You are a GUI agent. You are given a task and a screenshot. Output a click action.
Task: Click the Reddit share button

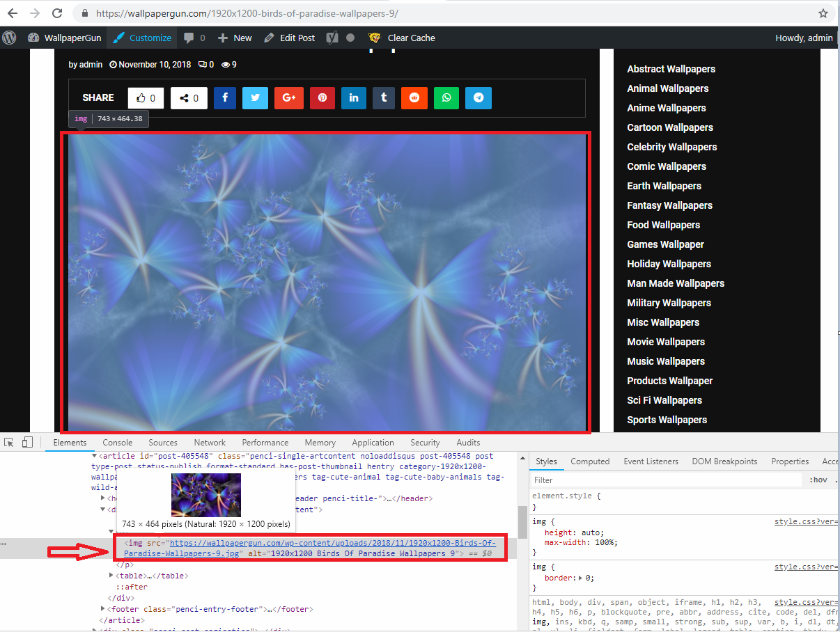pyautogui.click(x=414, y=98)
